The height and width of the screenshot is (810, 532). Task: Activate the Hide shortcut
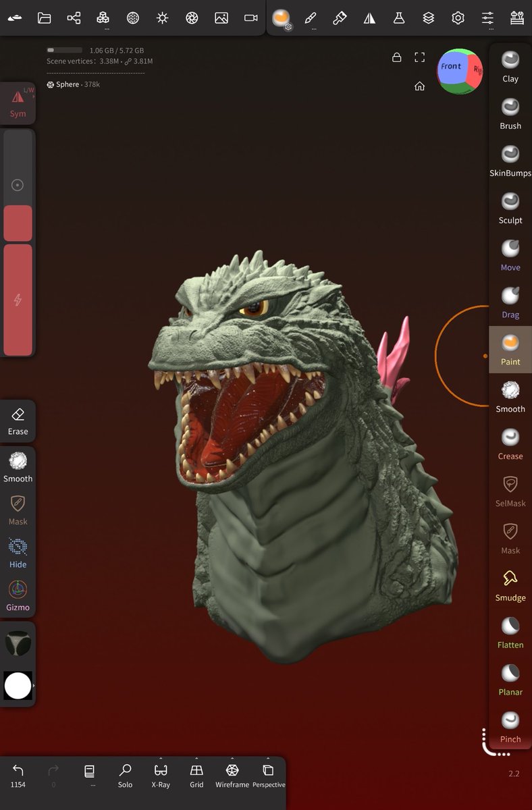pyautogui.click(x=18, y=553)
